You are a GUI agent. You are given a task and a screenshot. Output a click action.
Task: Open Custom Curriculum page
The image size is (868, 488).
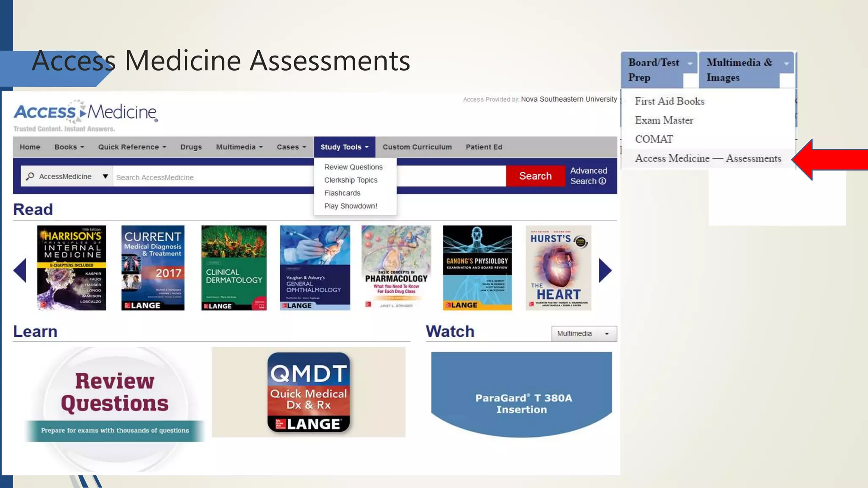coord(417,147)
